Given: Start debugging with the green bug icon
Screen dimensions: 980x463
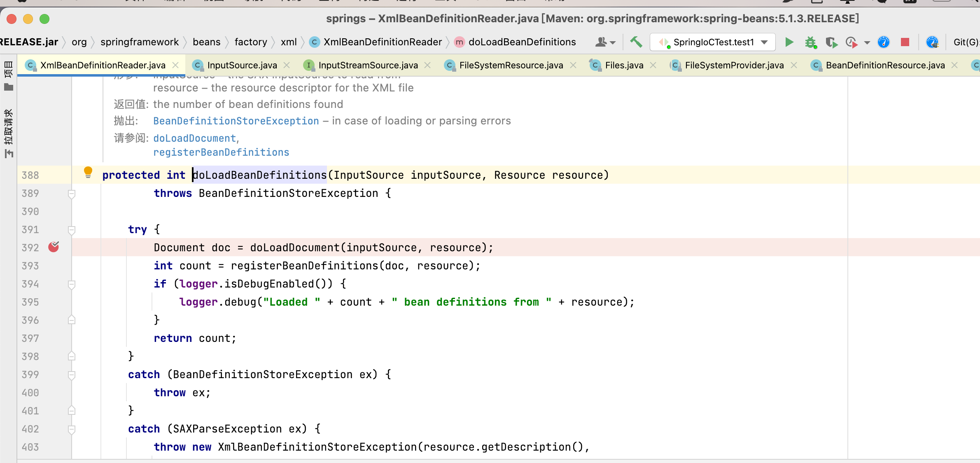Looking at the screenshot, I should (x=810, y=42).
